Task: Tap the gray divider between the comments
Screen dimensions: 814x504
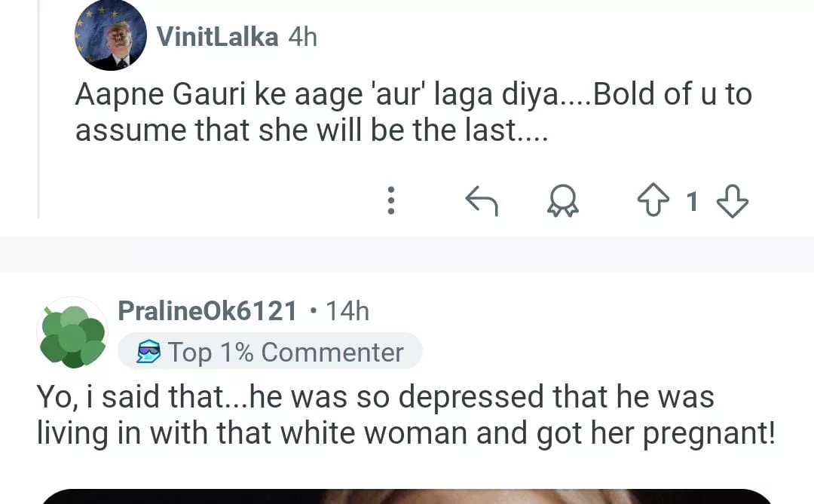Action: [x=407, y=254]
